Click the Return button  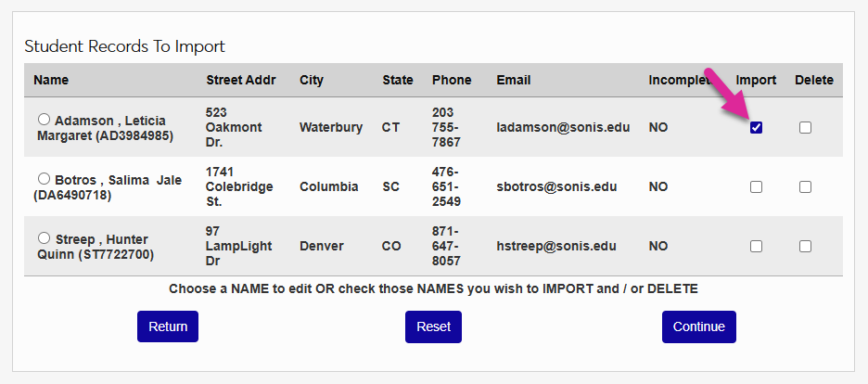point(168,326)
